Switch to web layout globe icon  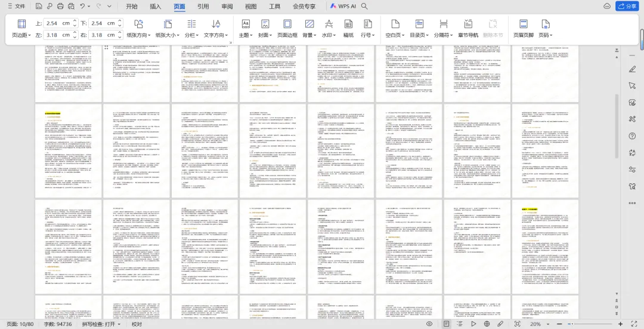(487, 324)
